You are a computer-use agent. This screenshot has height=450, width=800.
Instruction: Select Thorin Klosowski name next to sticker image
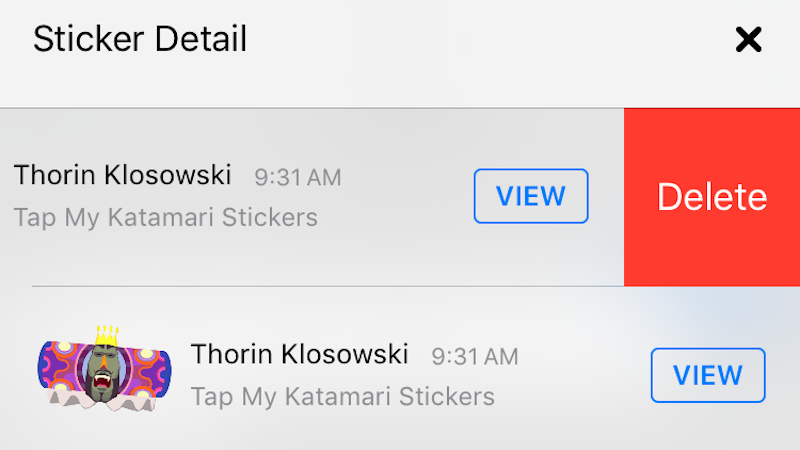[299, 354]
